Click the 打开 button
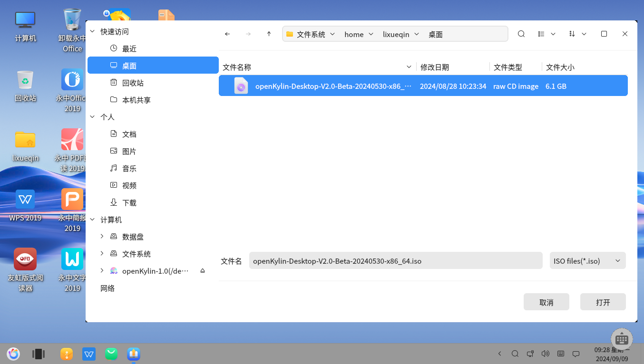 click(x=603, y=302)
